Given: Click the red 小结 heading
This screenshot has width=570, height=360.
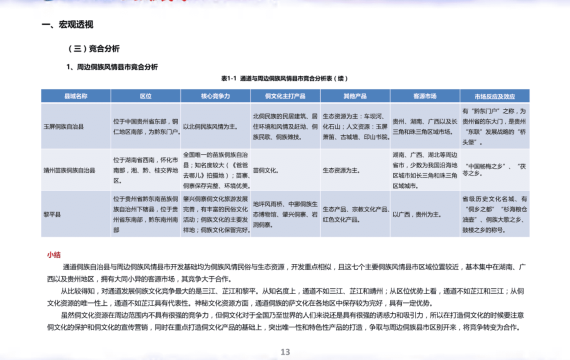Looking at the screenshot, I should pos(54,255).
